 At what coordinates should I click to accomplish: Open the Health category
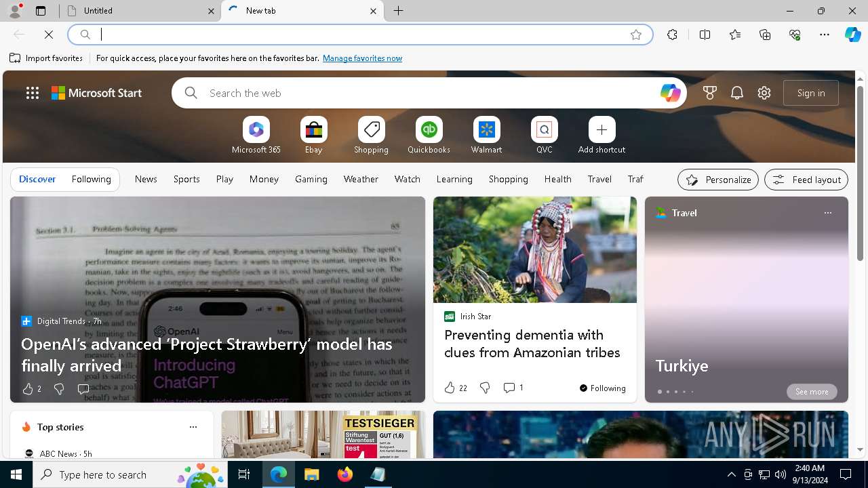[557, 179]
